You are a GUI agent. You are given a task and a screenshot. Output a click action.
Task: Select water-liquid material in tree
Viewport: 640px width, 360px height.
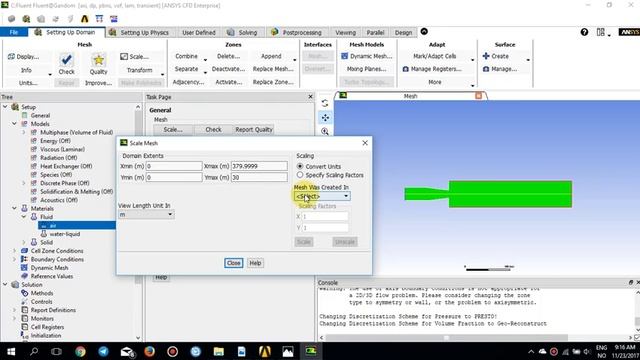click(x=64, y=234)
